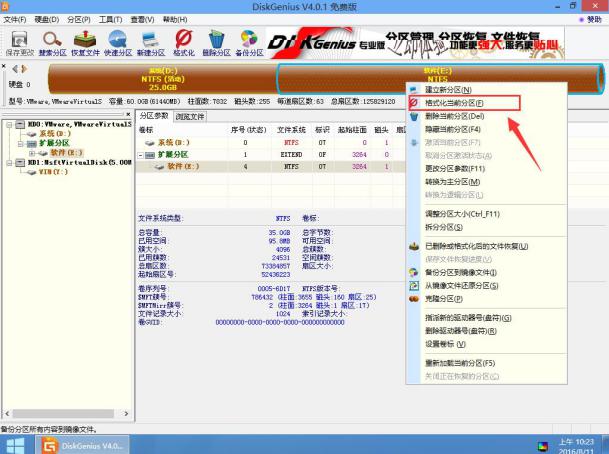
Task: Open the 硬盘(D) menu
Action: click(x=47, y=19)
